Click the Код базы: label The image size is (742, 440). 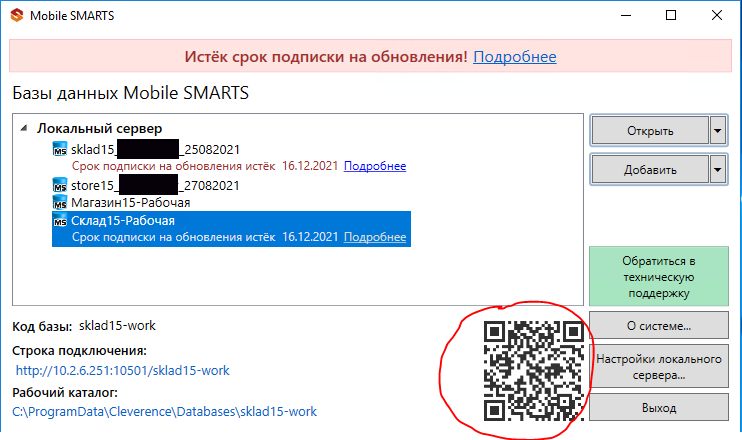click(x=42, y=326)
